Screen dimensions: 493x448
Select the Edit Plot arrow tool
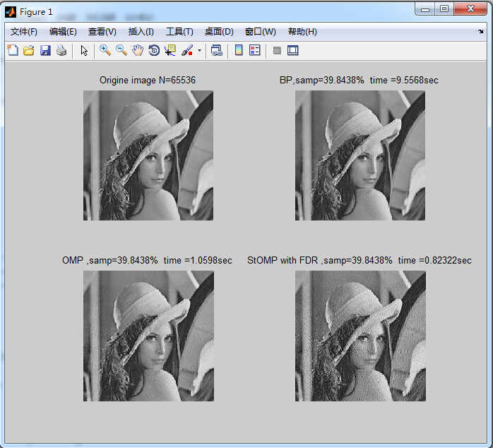(x=84, y=50)
